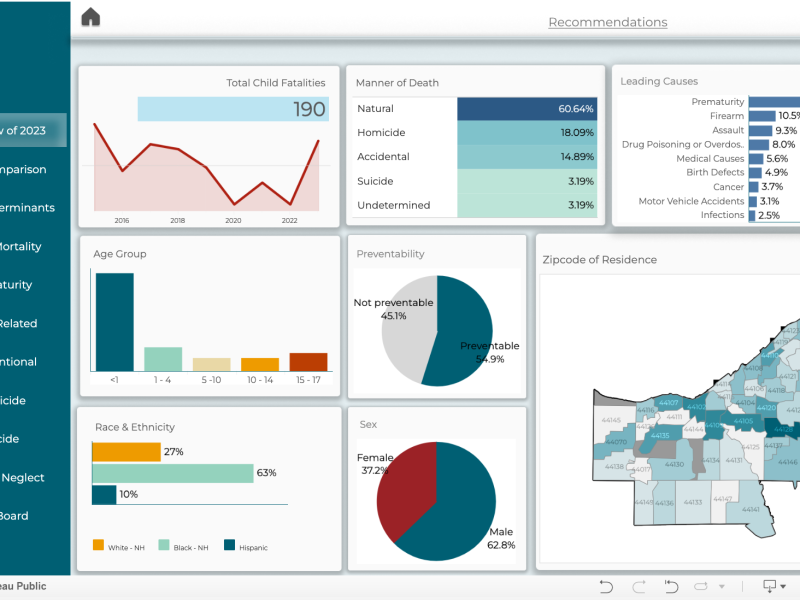Click the dark teal Hispanic legend swatch
Image resolution: width=800 pixels, height=600 pixels.
point(229,546)
